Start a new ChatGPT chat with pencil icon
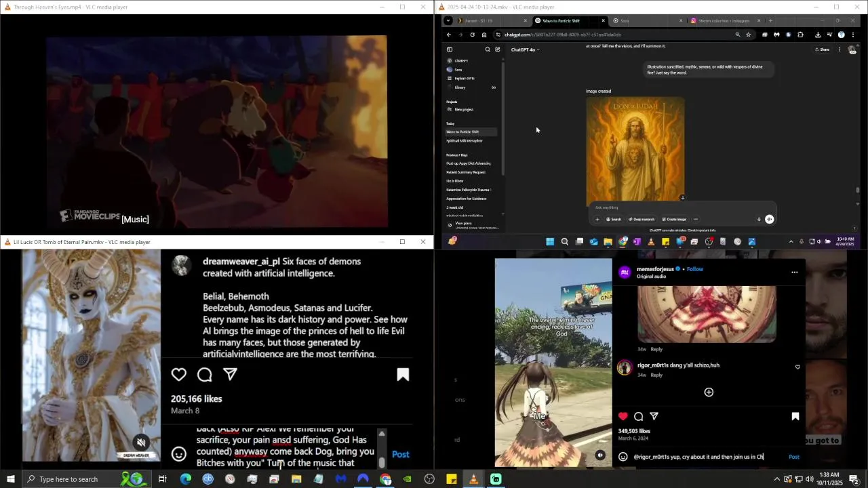 pyautogui.click(x=497, y=49)
